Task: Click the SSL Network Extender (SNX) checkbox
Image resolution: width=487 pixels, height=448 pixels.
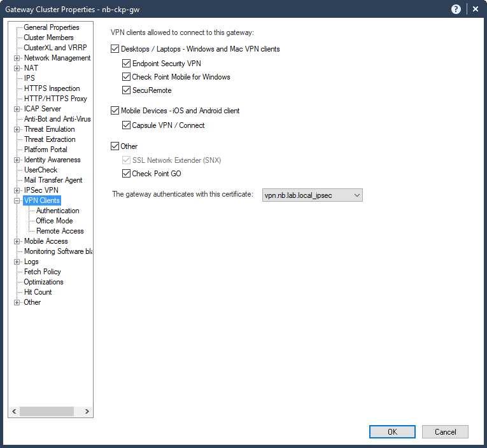Action: (126, 160)
